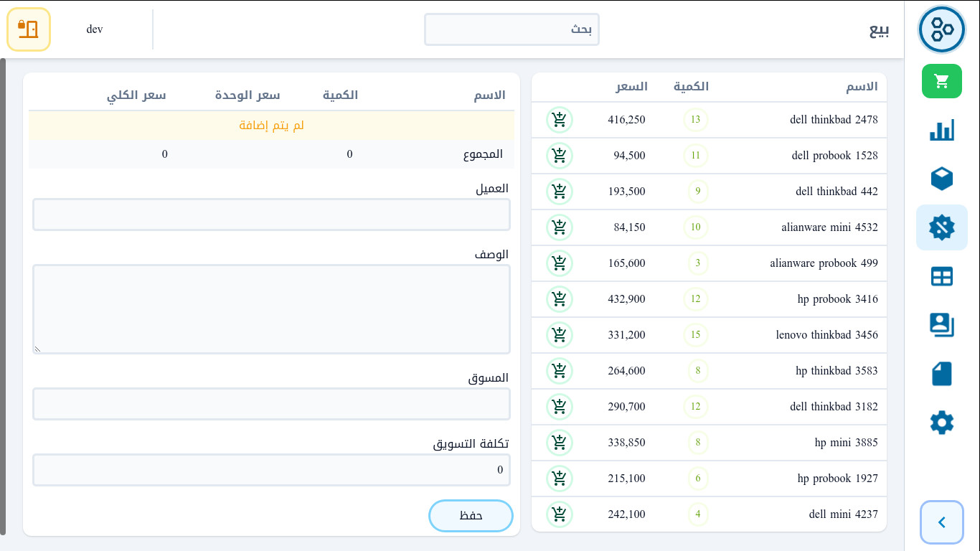Image resolution: width=980 pixels, height=551 pixels.
Task: Add dell thinkbad 2478 to the cart
Action: click(x=560, y=120)
